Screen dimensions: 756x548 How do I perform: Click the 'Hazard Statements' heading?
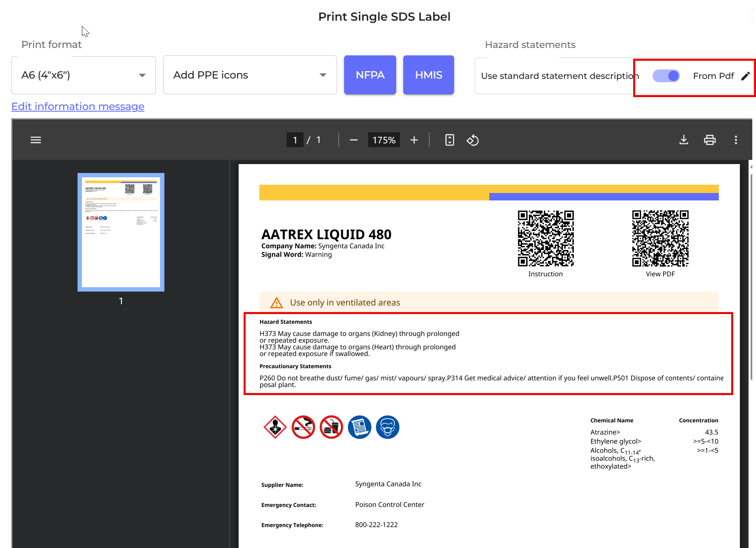tap(286, 322)
